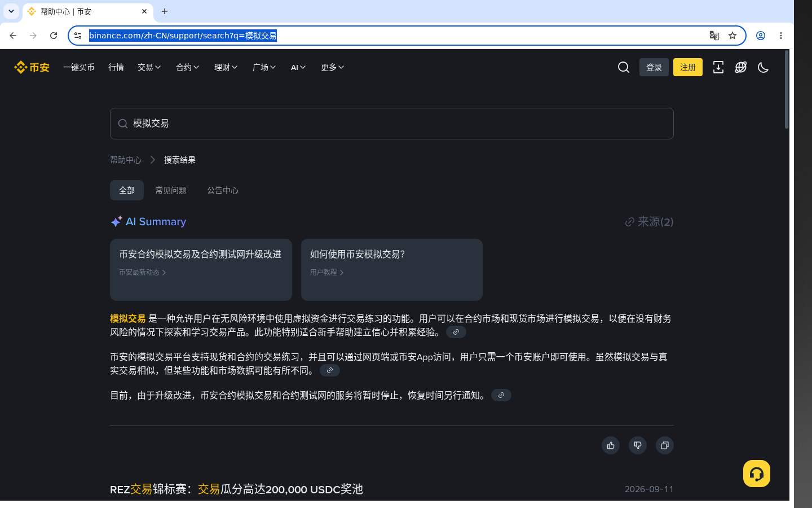
Task: Click the help search field containing 模拟交易
Action: (392, 124)
